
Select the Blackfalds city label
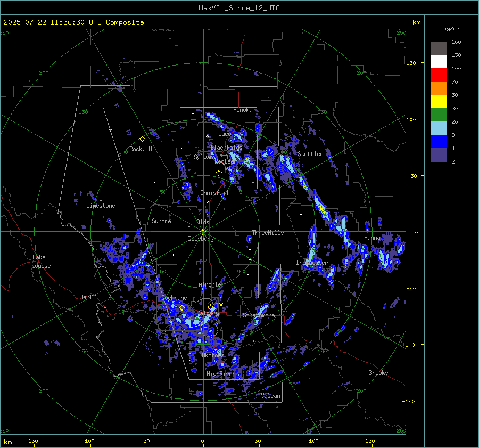(226, 148)
